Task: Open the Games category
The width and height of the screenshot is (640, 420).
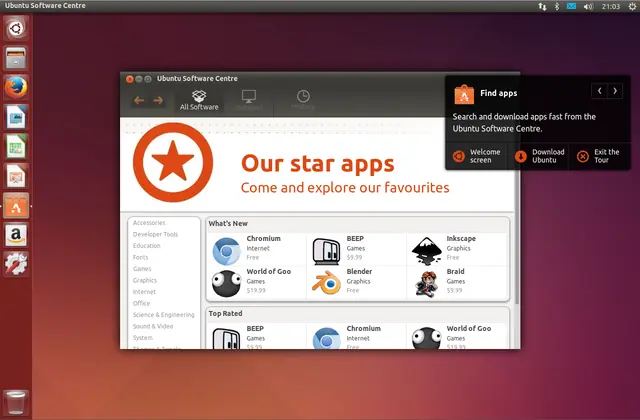Action: tap(142, 269)
